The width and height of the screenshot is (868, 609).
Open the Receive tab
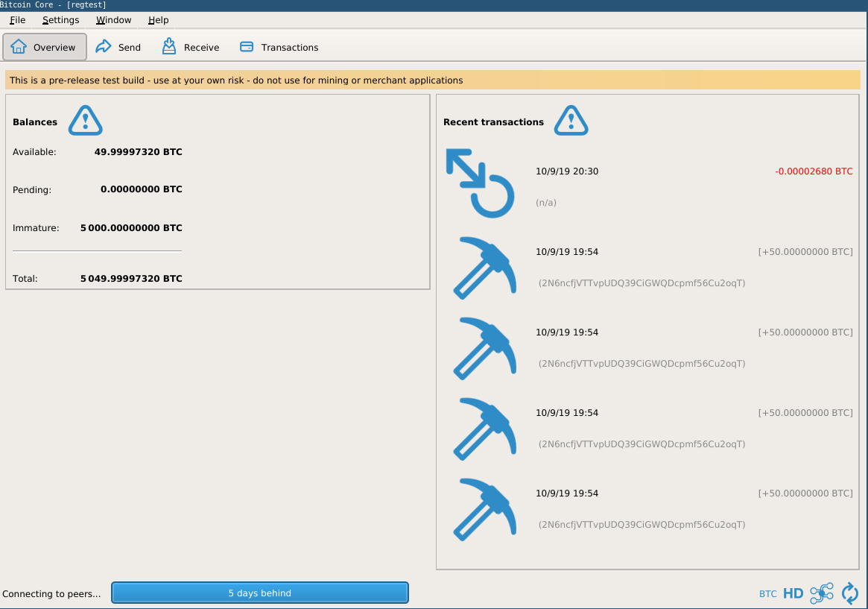pos(191,47)
